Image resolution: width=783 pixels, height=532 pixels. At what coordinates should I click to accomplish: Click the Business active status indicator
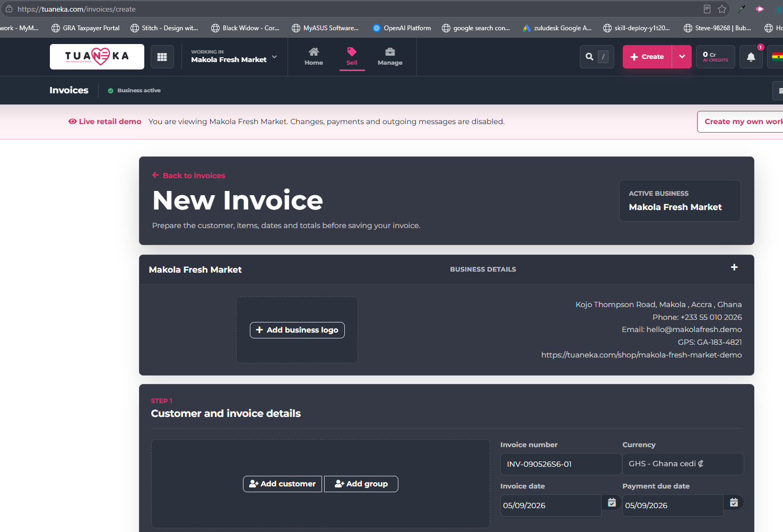tap(134, 91)
